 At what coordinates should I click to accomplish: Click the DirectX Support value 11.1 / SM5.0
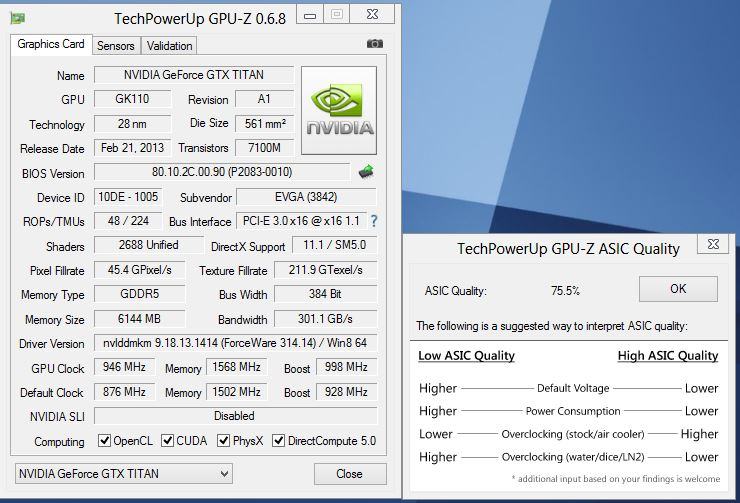pos(335,245)
